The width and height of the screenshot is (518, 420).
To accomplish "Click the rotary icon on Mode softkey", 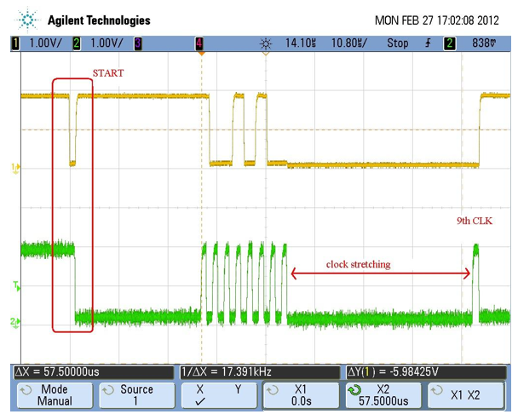I will coord(26,390).
